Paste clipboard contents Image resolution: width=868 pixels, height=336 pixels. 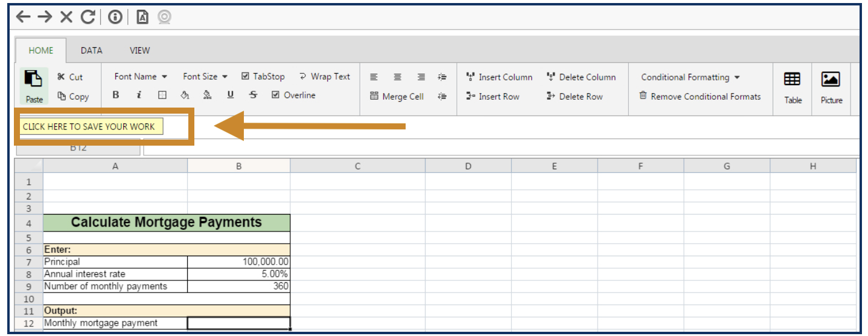34,86
